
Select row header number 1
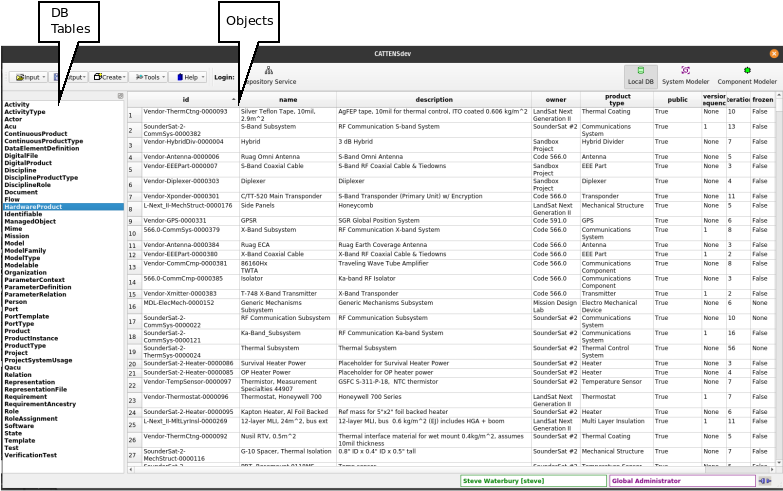tap(134, 115)
